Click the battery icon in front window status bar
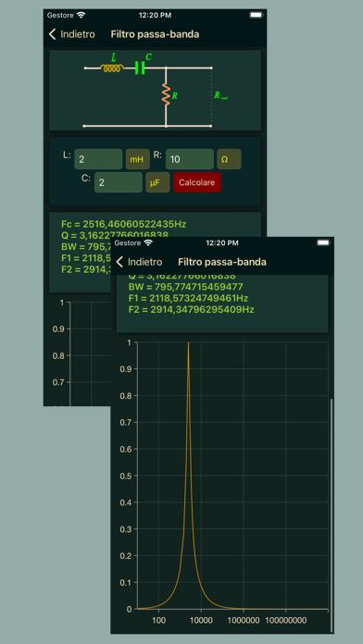Image resolution: width=363 pixels, height=644 pixels. point(323,242)
